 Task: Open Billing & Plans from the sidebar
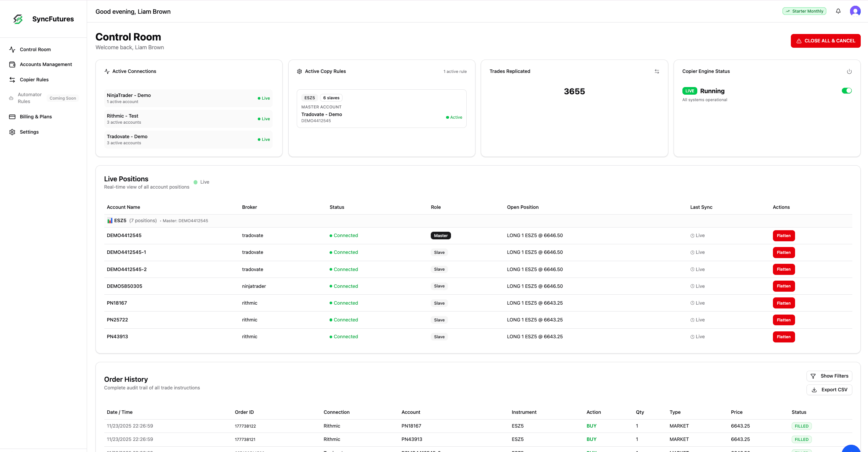[36, 116]
